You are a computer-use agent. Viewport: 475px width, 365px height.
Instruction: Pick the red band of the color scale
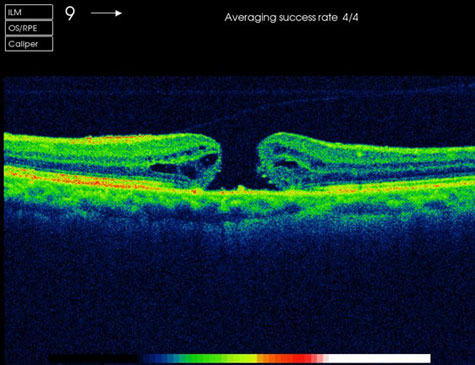coord(300,359)
